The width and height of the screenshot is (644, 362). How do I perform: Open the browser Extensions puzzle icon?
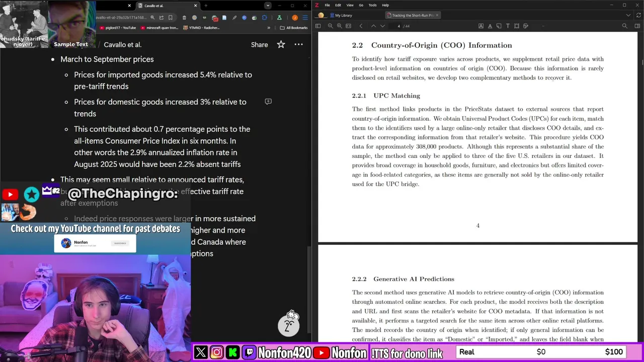pos(264,18)
